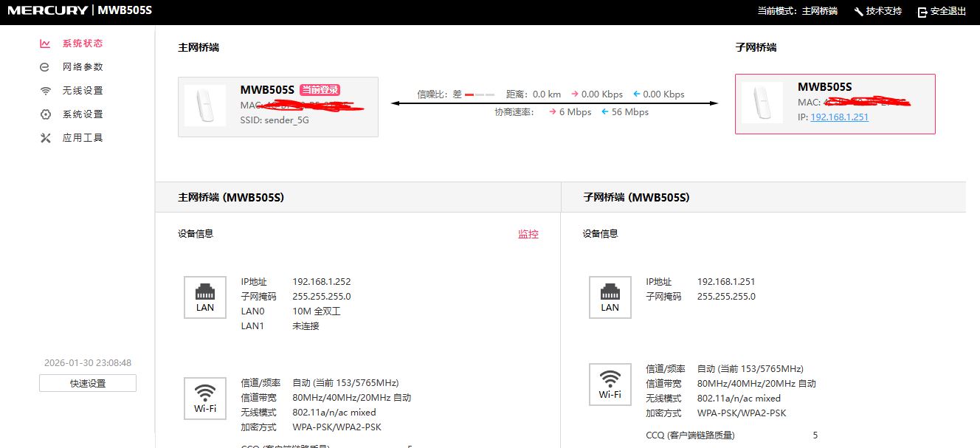
Task: Click the system settings gear icon
Action: (x=45, y=114)
